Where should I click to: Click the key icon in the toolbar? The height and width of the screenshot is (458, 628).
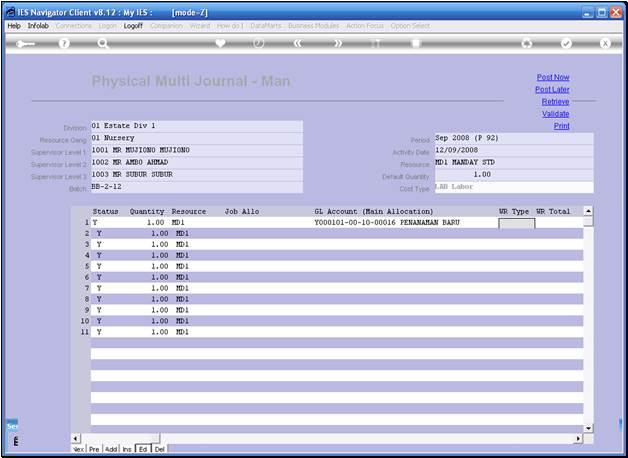point(25,44)
